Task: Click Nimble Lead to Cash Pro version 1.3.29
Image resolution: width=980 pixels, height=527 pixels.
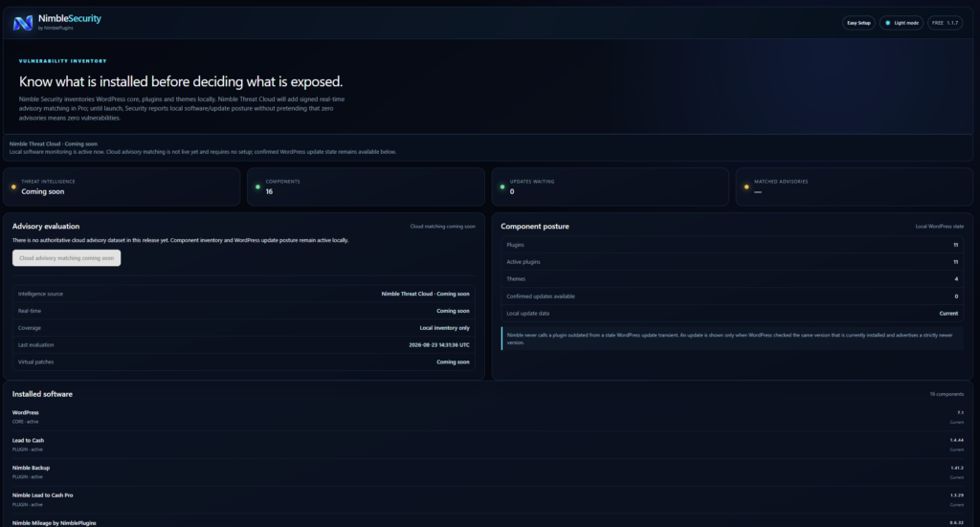Action: [957, 494]
